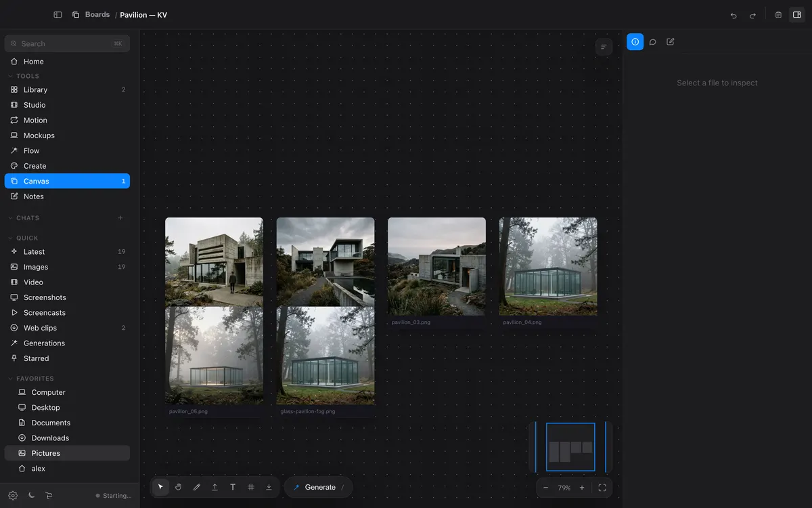
Task: Add a new chat with plus
Action: tap(120, 218)
